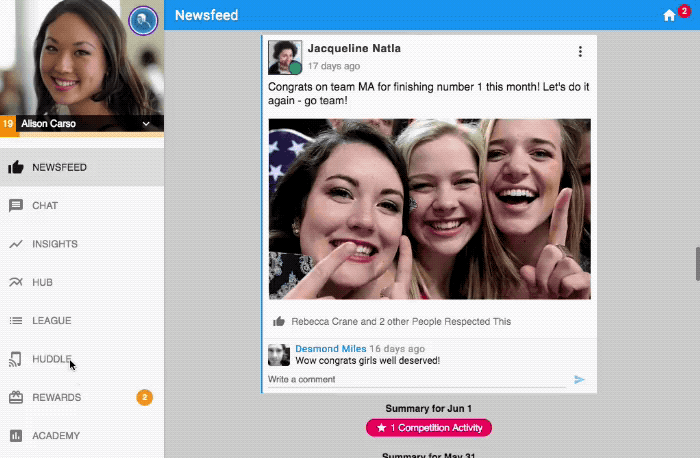Expand the Alison Carso profile dropdown chevron
The width and height of the screenshot is (700, 458).
(x=146, y=124)
